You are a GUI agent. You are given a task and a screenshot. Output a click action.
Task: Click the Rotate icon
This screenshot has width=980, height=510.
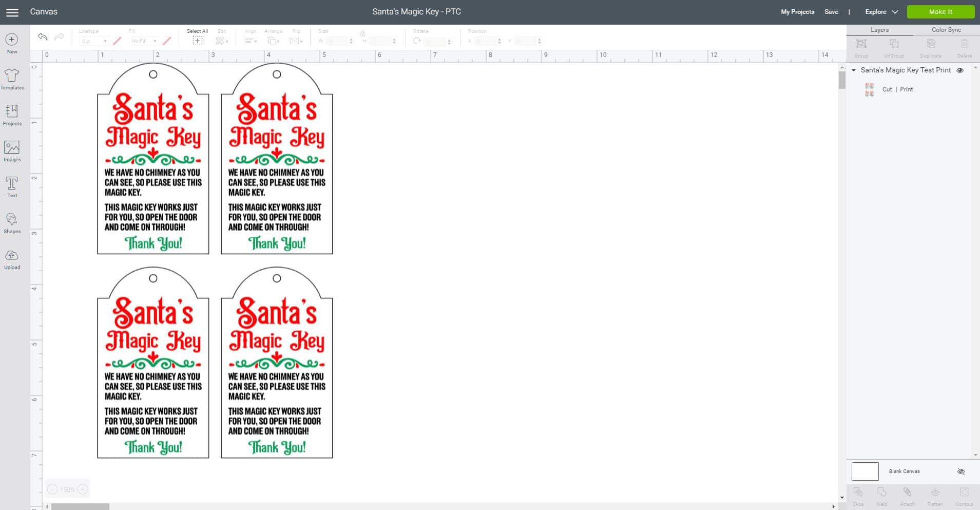[417, 41]
